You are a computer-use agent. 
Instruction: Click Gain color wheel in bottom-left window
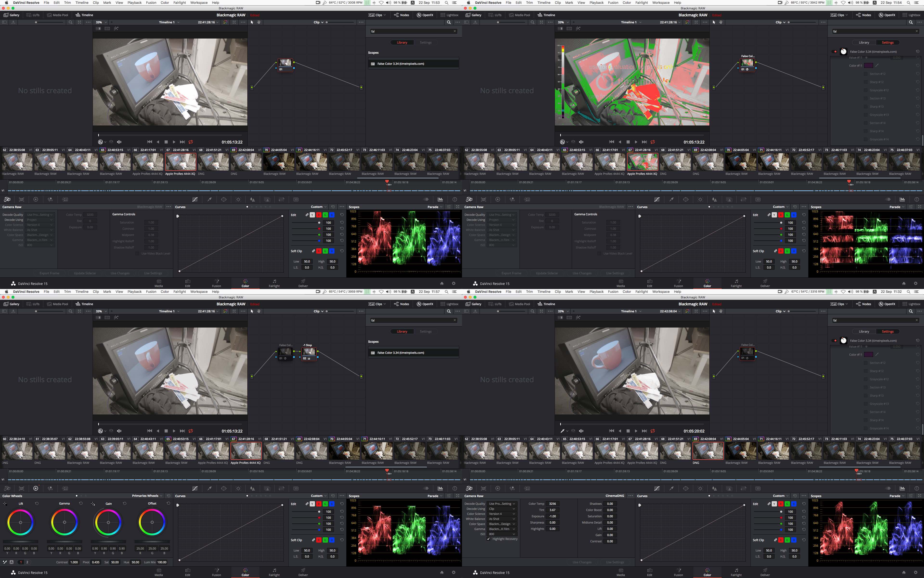pos(109,522)
